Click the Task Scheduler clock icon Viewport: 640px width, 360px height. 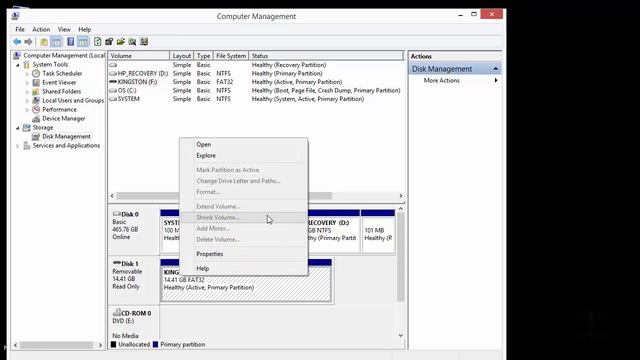[36, 73]
